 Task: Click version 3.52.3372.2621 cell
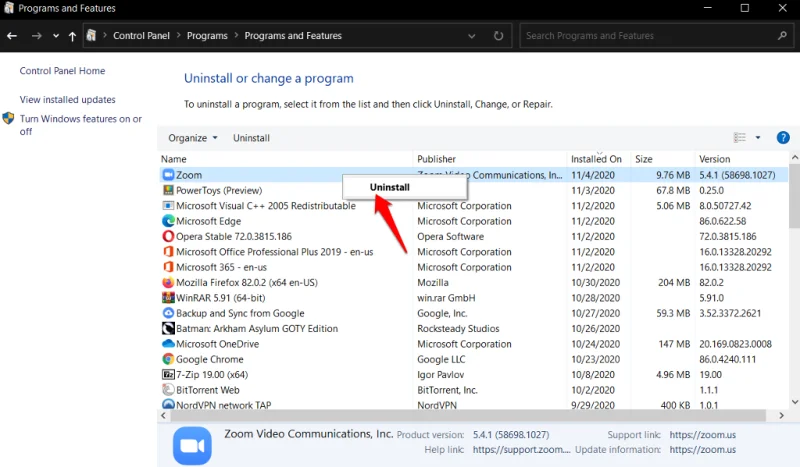point(730,313)
